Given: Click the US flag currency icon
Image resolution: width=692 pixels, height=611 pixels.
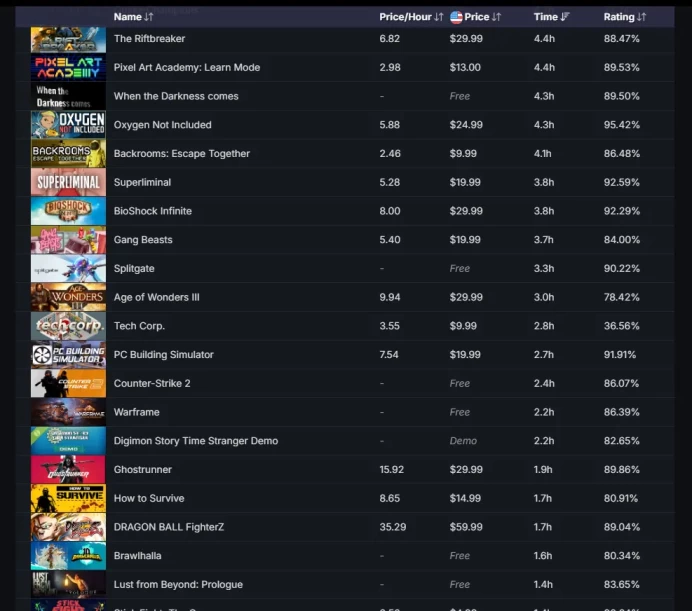Looking at the screenshot, I should [456, 17].
